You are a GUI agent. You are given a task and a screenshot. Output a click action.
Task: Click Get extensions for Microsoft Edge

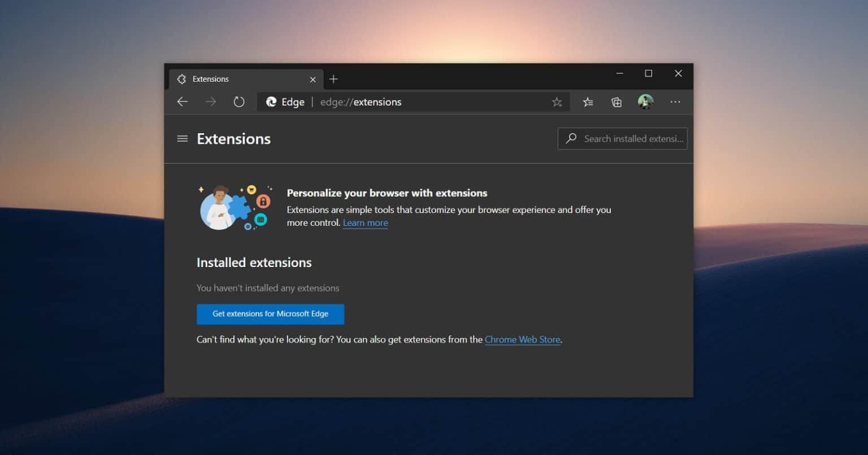pos(270,314)
